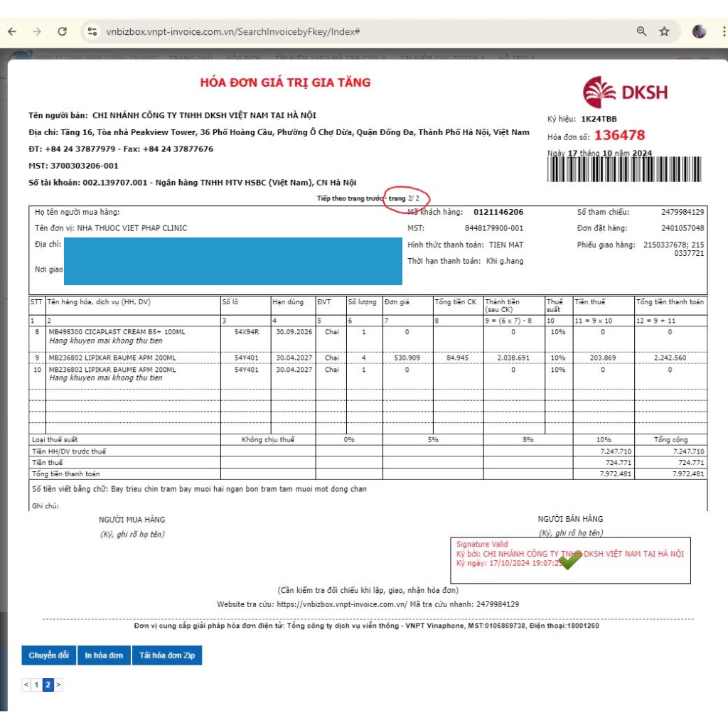Click Tổng cộng grand total 7.972.481
The image size is (728, 728).
click(x=688, y=473)
